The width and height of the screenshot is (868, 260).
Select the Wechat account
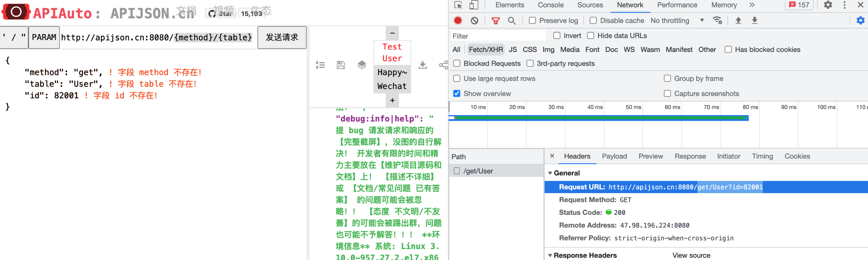392,86
